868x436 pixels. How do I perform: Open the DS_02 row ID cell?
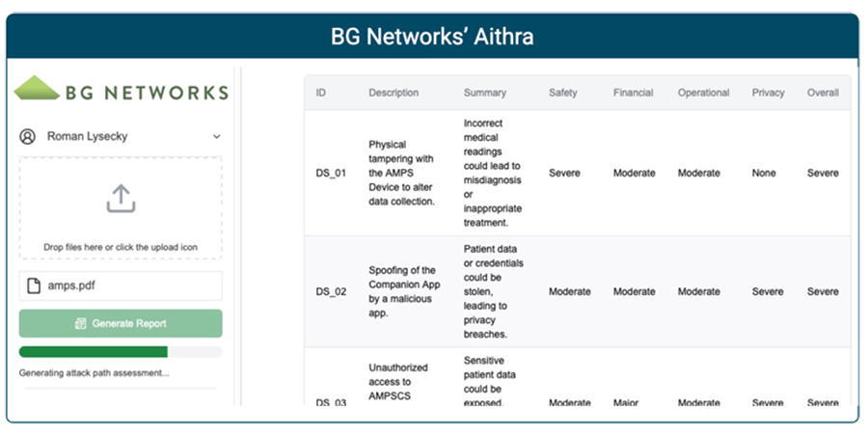[331, 291]
